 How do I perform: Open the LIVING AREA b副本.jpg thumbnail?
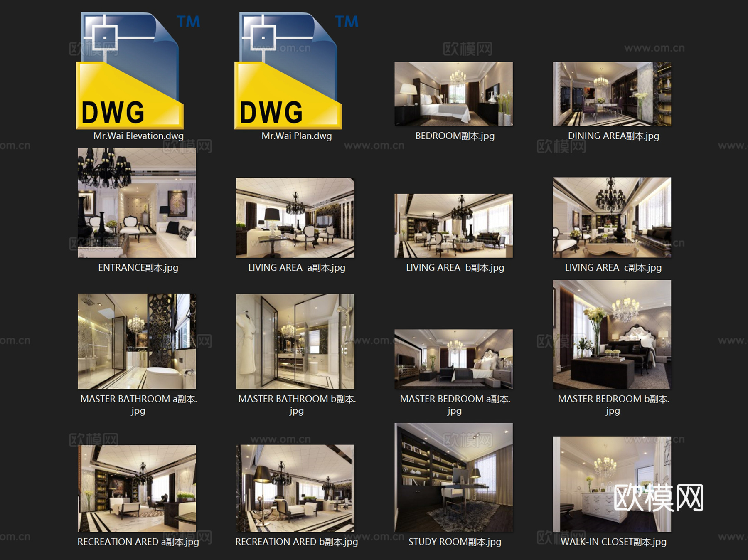[x=453, y=226]
